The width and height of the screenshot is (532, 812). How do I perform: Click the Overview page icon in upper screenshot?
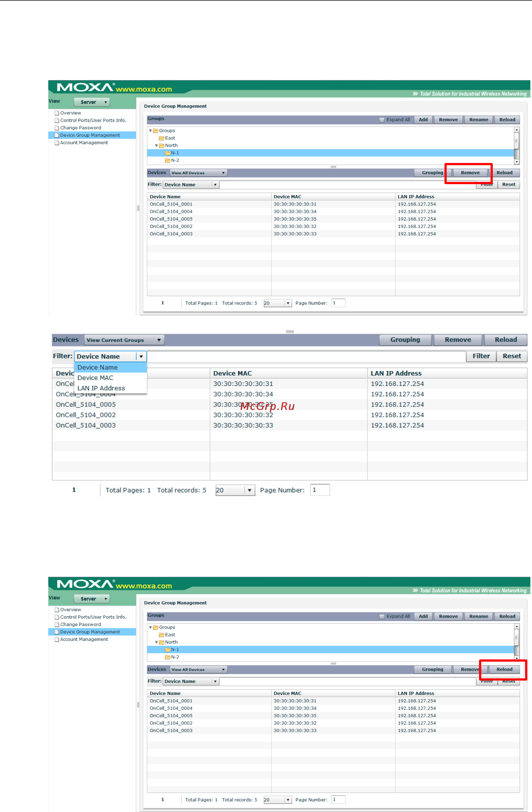pyautogui.click(x=57, y=113)
